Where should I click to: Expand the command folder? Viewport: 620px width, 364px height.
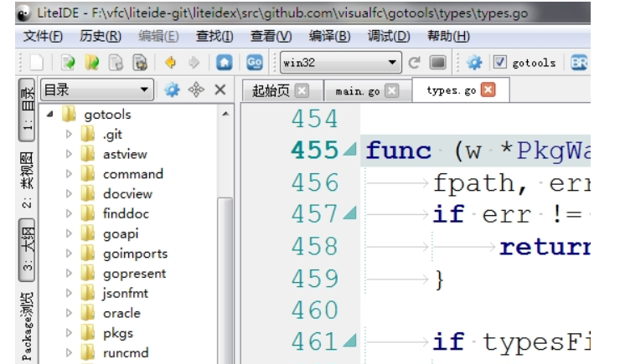click(69, 174)
